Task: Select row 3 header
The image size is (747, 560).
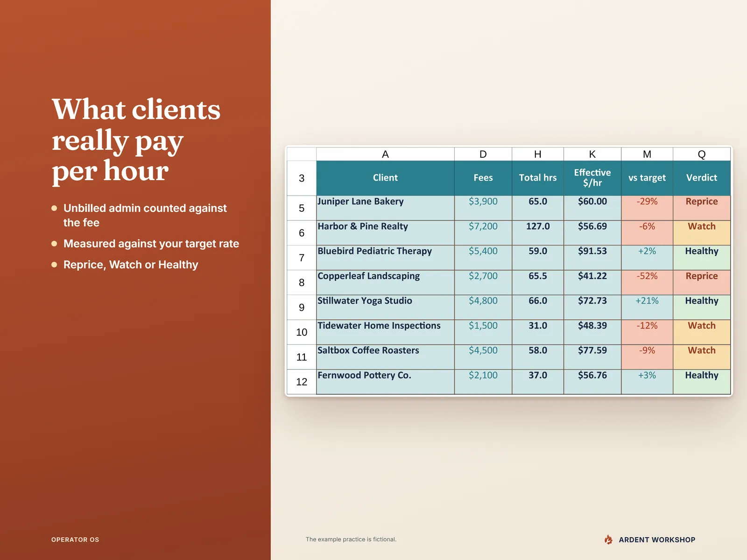Action: point(302,178)
